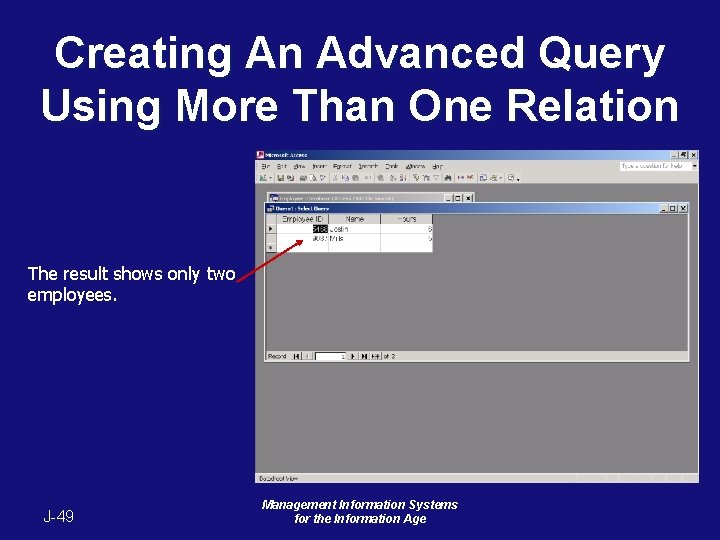Click the Sort Descending icon
The image size is (720, 540).
[x=403, y=178]
